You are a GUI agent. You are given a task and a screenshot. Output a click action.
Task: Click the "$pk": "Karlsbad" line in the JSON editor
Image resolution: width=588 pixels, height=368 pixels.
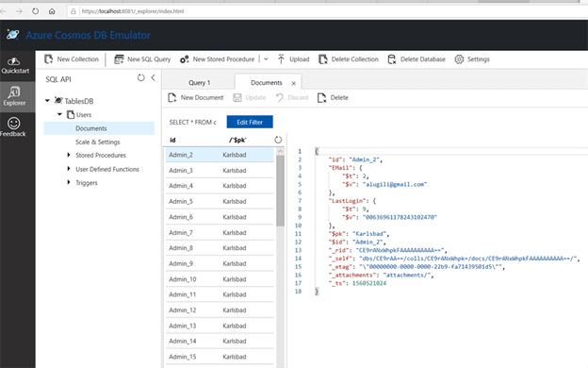tap(359, 234)
